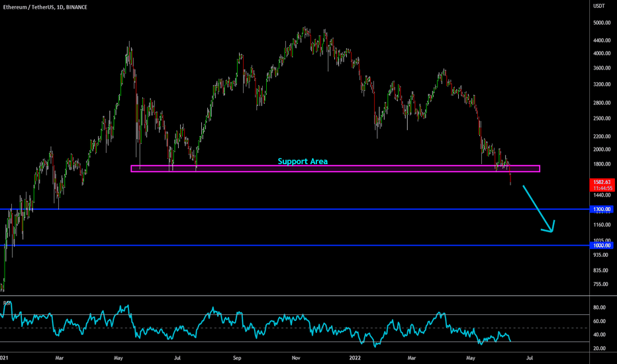
Task: Select the blue 1300.00 price line label
Action: point(602,209)
